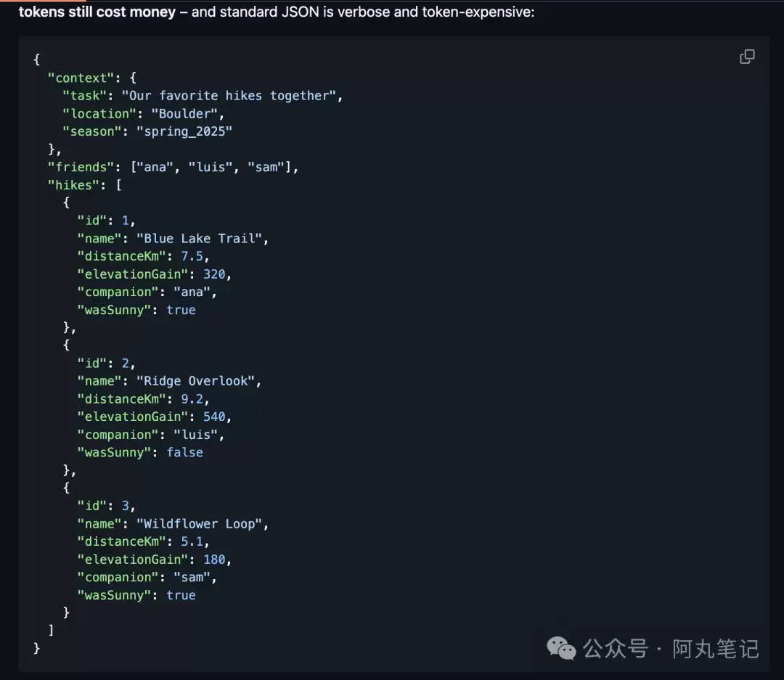Click the opening curly brace of the JSON
The height and width of the screenshot is (680, 784).
click(x=37, y=60)
